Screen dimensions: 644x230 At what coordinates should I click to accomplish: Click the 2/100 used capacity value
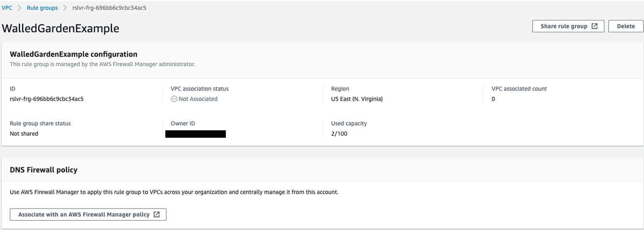coord(340,134)
